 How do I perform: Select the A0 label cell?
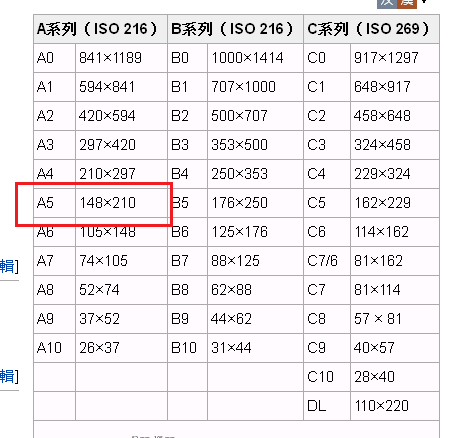point(55,58)
